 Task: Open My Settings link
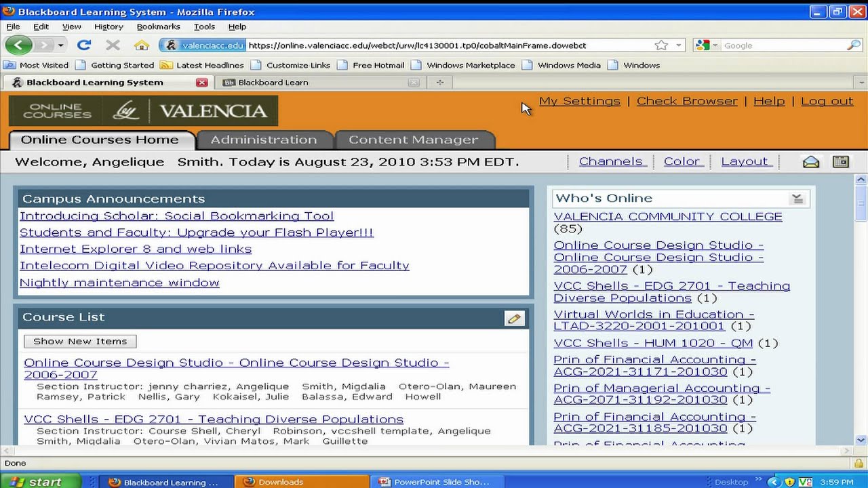580,101
